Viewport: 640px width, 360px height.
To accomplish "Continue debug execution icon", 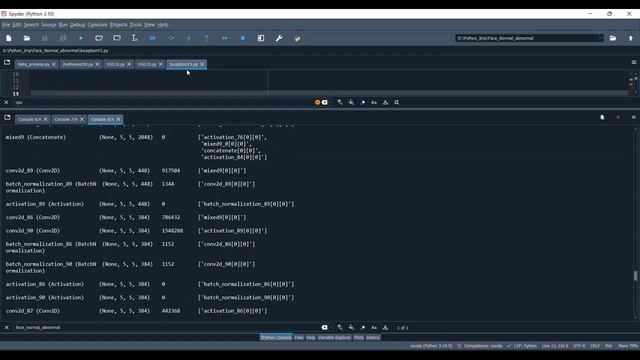I will pos(224,38).
